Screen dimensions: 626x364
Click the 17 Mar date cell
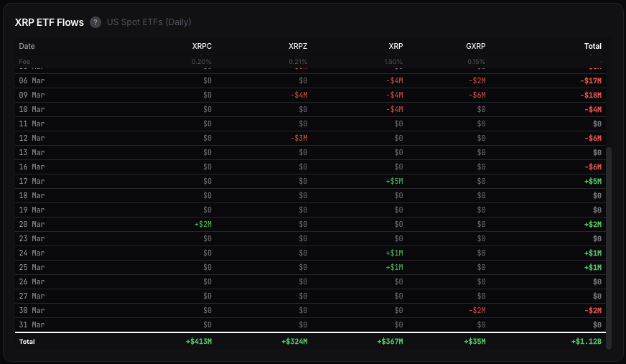pyautogui.click(x=32, y=181)
